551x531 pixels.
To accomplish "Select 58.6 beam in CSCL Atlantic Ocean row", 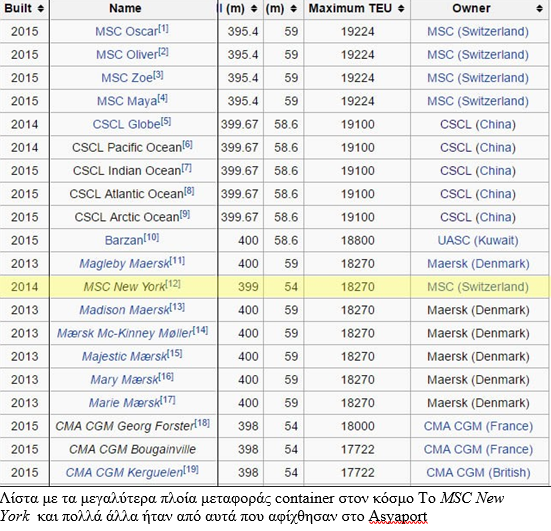I will pos(286,194).
